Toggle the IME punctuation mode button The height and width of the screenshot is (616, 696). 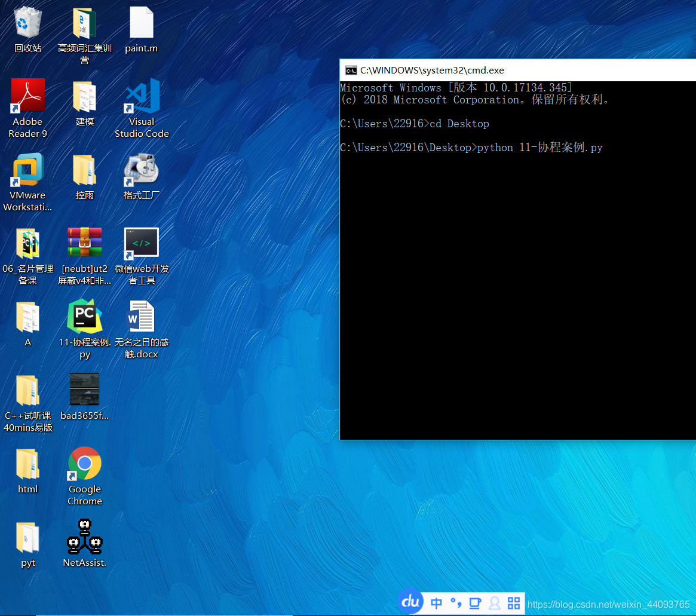pos(456,603)
